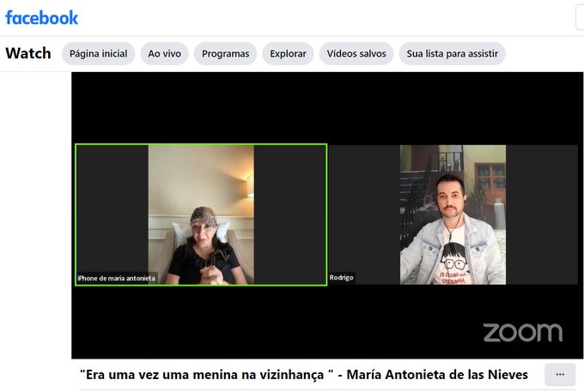Viewport: 584px width, 392px height.
Task: Click the video title text
Action: pos(304,375)
